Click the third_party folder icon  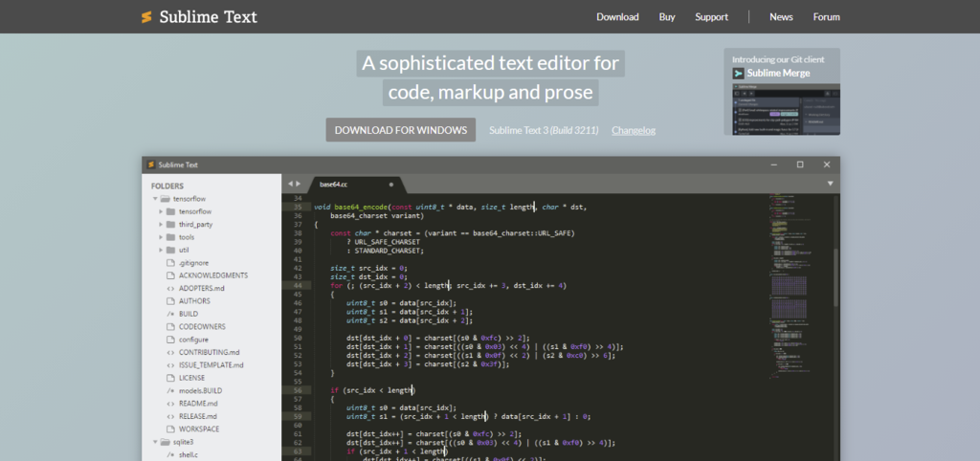[169, 224]
